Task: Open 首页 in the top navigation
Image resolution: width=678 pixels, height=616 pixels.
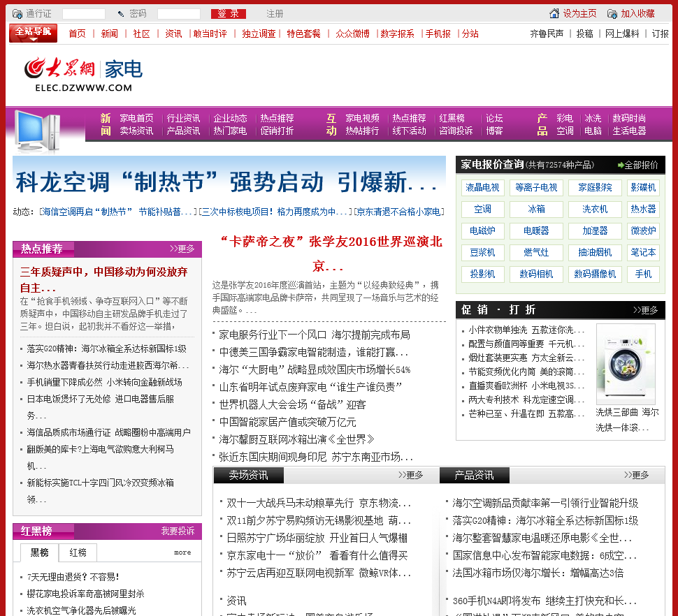Action: 78,34
